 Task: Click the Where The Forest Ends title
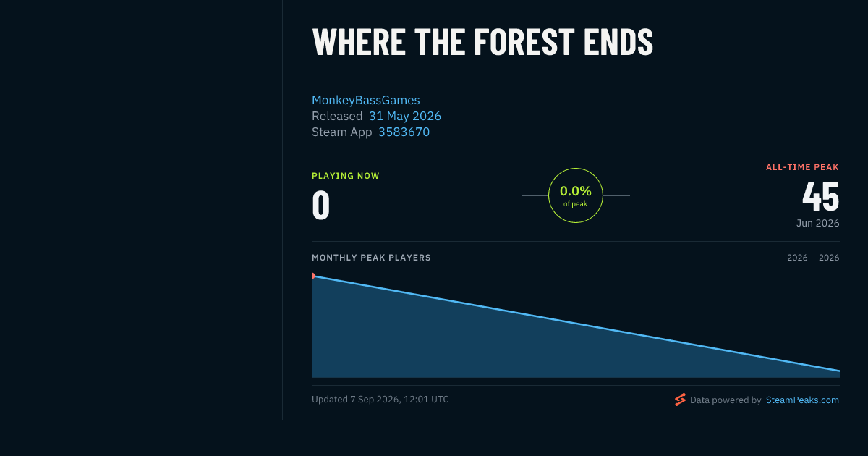(x=482, y=42)
